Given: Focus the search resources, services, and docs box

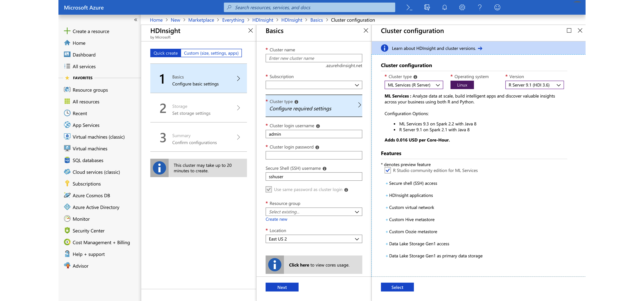Looking at the screenshot, I should pyautogui.click(x=309, y=8).
